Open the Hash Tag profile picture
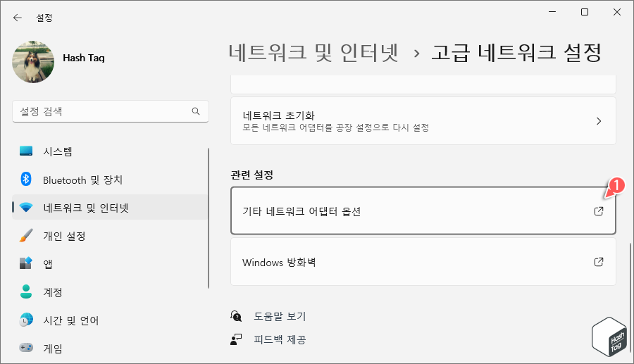 click(x=33, y=62)
